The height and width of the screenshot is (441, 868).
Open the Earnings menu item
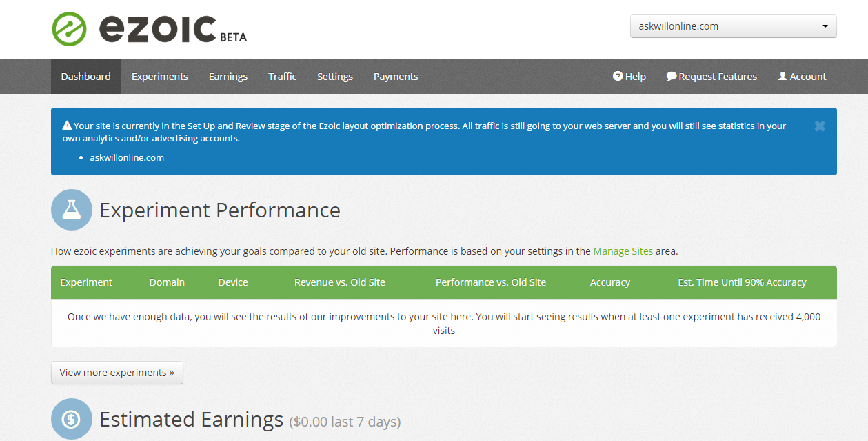pyautogui.click(x=228, y=77)
